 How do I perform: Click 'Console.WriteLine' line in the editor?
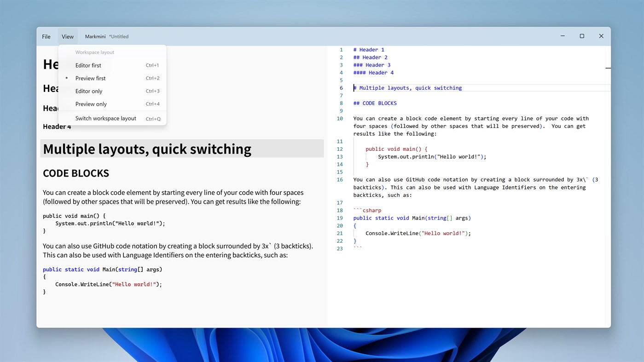click(418, 233)
